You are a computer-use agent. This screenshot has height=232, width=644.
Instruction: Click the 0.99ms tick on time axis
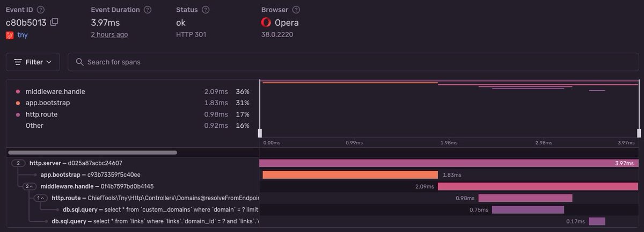point(355,143)
